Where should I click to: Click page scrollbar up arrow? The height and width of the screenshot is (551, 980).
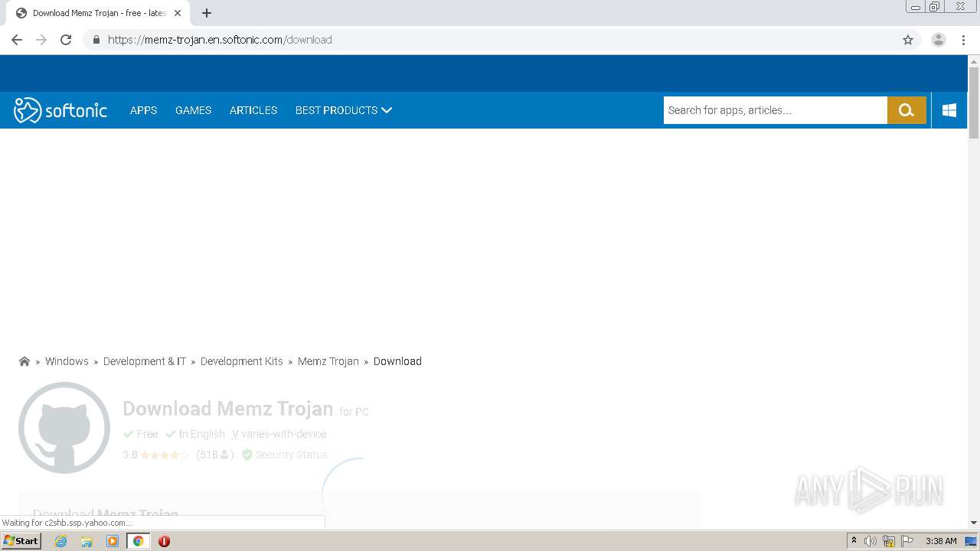pyautogui.click(x=974, y=61)
